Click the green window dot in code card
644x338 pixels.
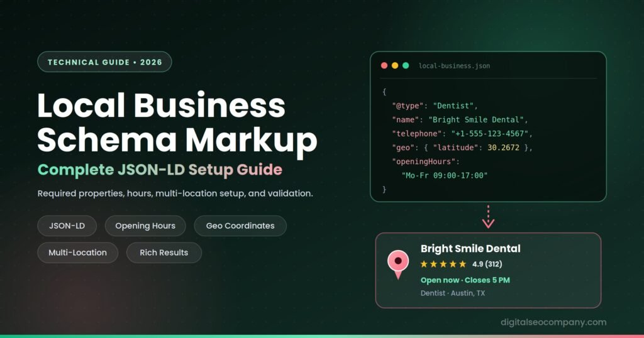[406, 65]
